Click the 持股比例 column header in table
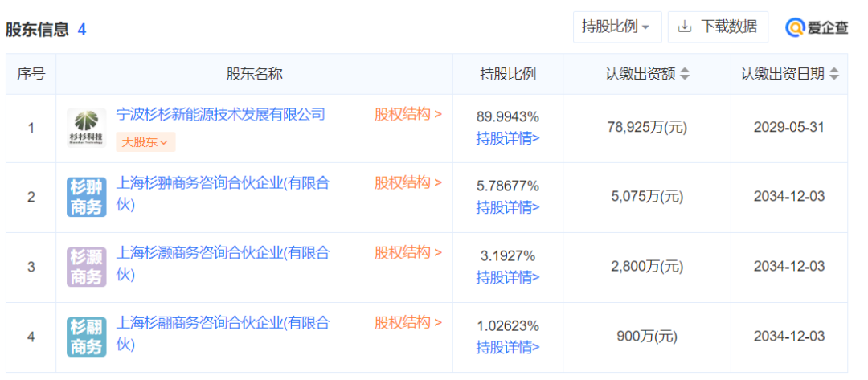 click(x=508, y=74)
